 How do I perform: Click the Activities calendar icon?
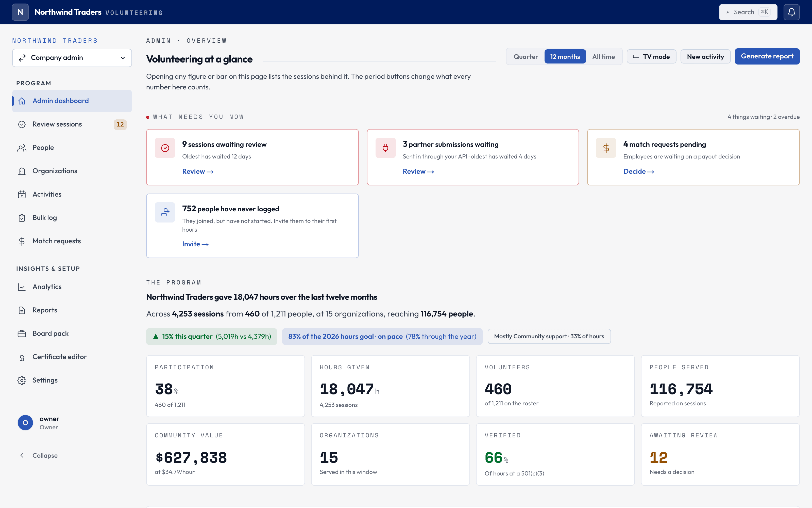22,195
